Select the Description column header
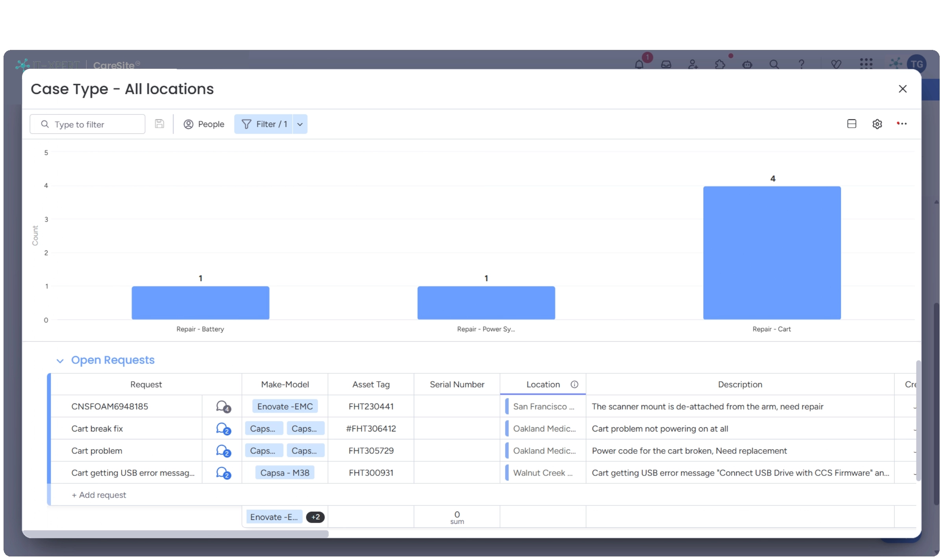 (x=739, y=385)
